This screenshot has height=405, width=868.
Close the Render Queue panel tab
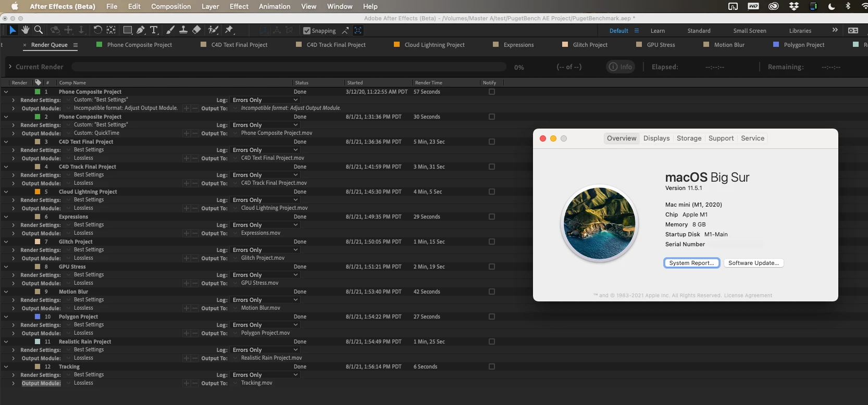point(24,45)
